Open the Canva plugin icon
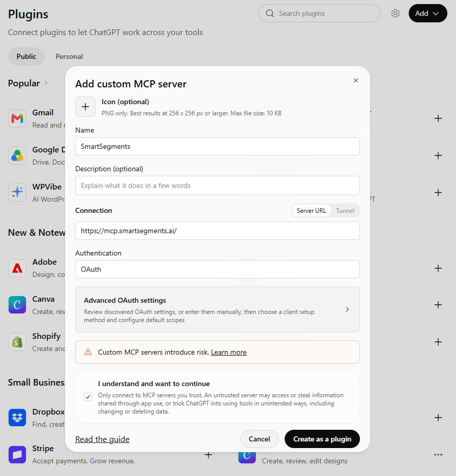This screenshot has height=476, width=456. click(x=17, y=305)
